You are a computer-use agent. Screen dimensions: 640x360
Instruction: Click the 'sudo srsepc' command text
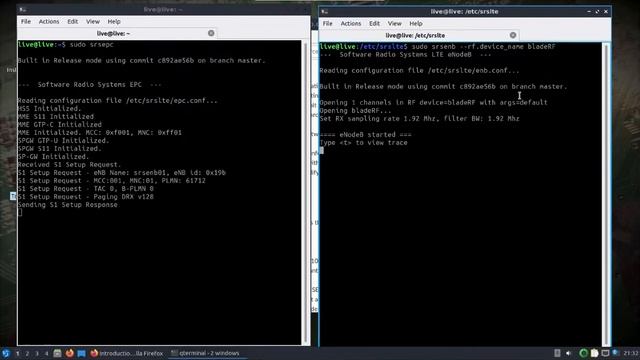coord(92,44)
